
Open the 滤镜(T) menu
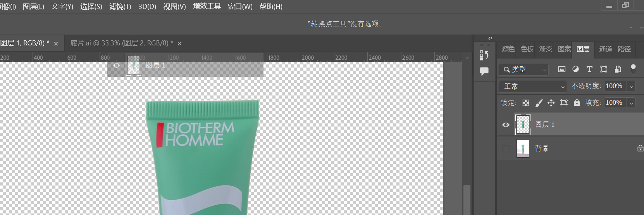pyautogui.click(x=120, y=7)
